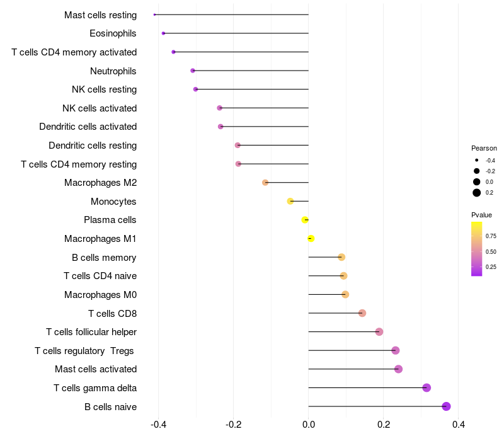Image resolution: width=504 pixels, height=441 pixels.
Task: Click the Pvalue color gradient bar
Action: 477,249
